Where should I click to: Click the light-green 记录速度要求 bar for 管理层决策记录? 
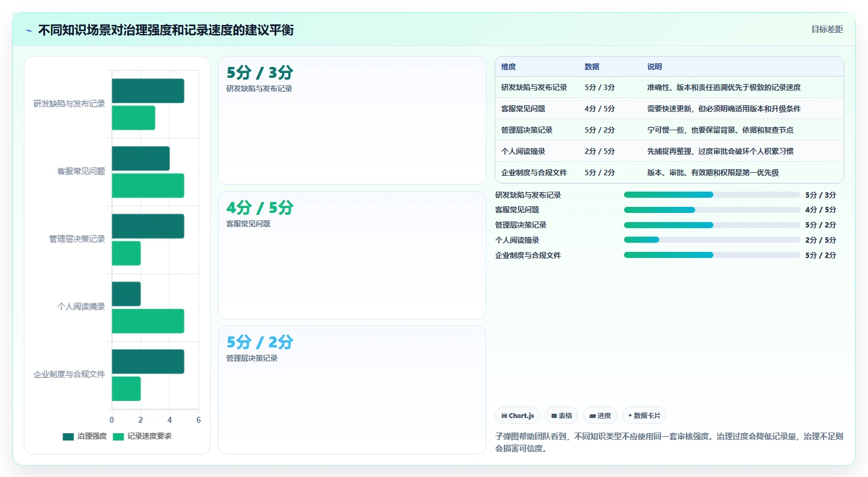click(126, 253)
